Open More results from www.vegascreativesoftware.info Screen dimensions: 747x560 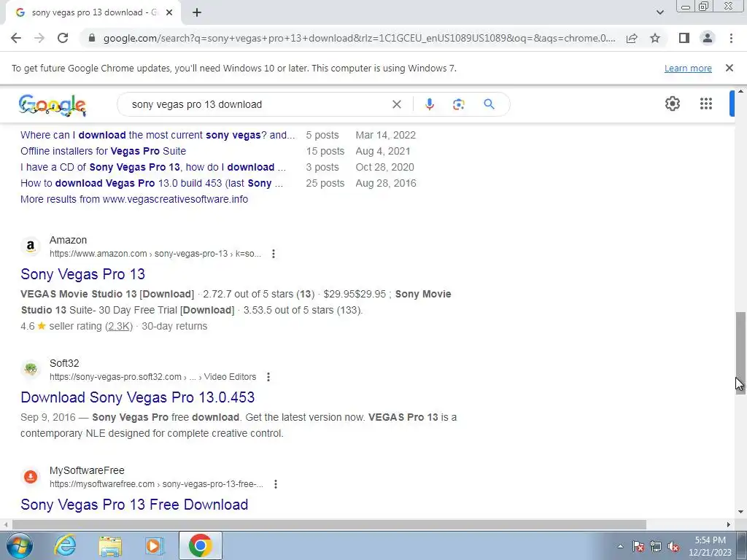click(134, 200)
